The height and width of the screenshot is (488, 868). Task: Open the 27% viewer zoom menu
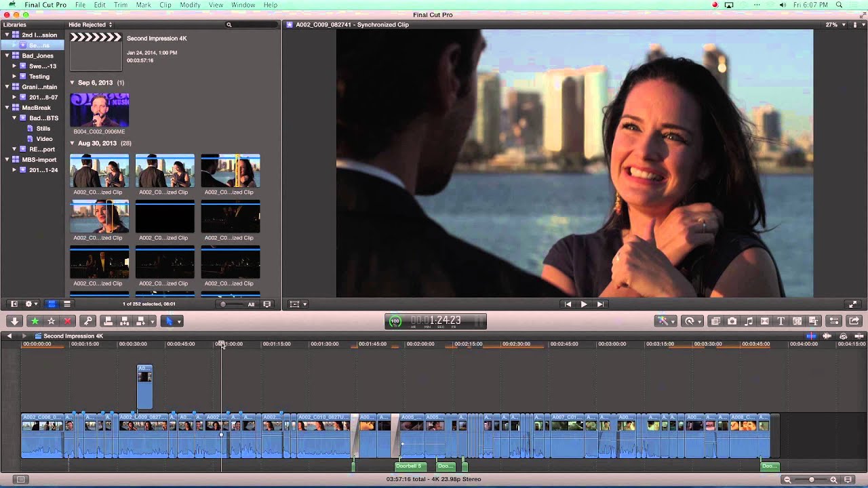tap(835, 24)
